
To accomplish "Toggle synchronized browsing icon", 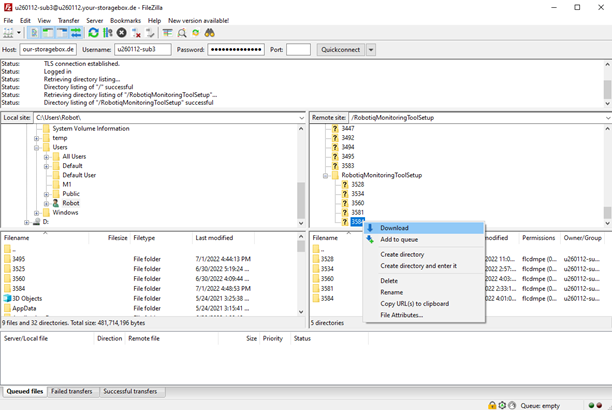I will pyautogui.click(x=196, y=33).
